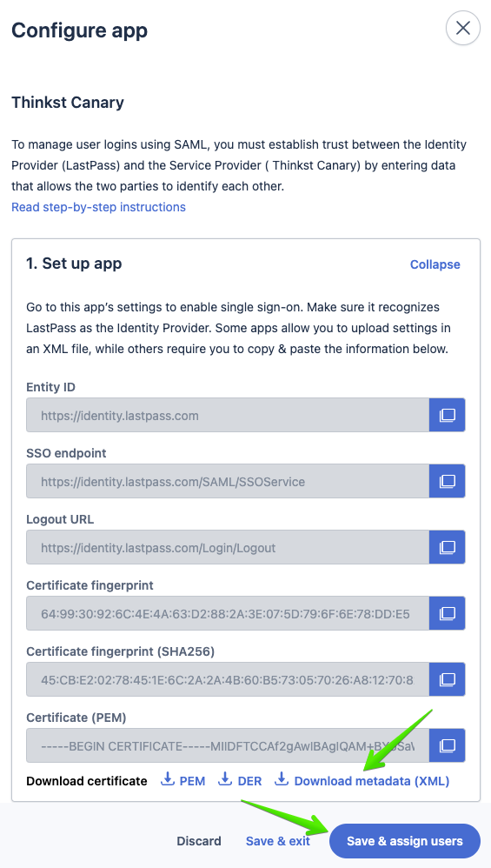
Task: Download certificate in PEM format
Action: tap(183, 780)
